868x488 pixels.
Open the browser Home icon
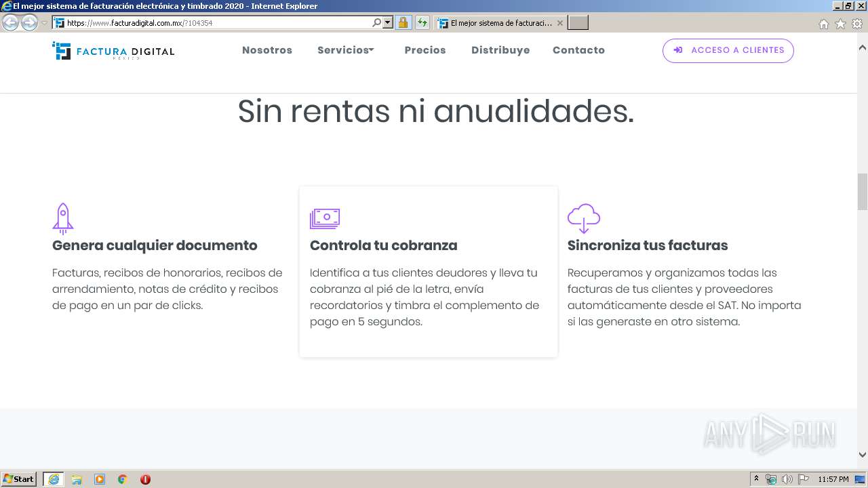tap(823, 24)
